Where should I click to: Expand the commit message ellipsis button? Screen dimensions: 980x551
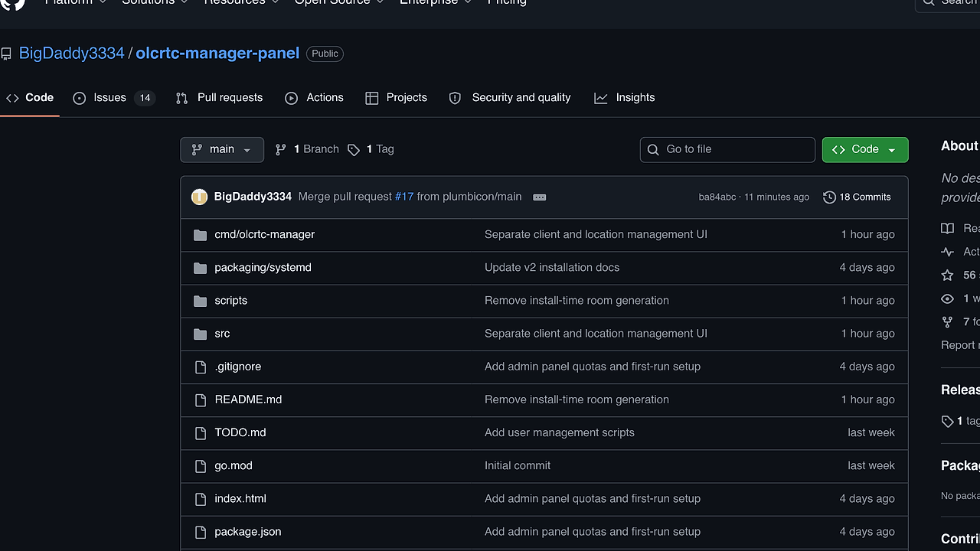(x=540, y=197)
